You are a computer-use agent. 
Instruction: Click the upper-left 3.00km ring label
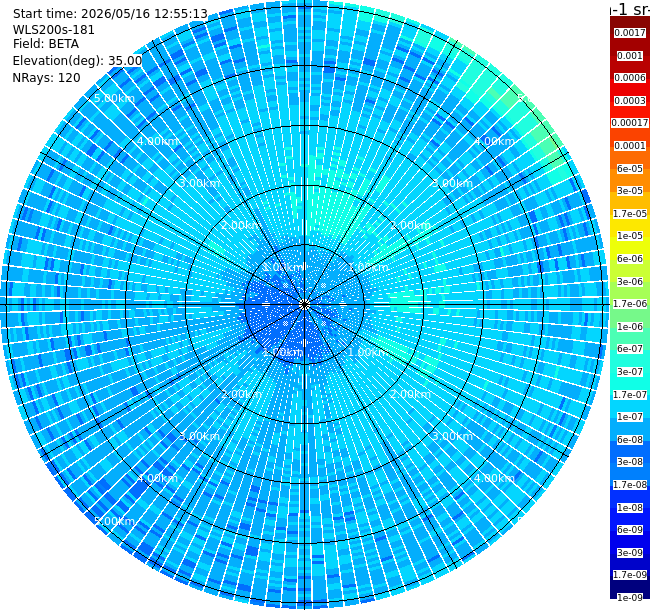(x=199, y=183)
